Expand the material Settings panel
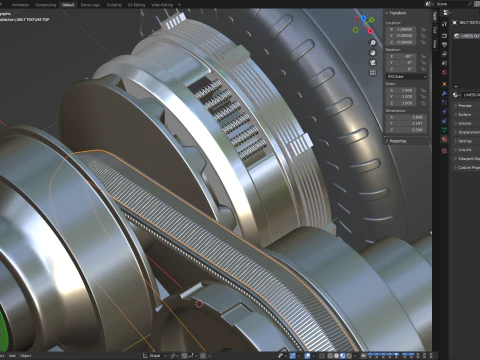Screen dimensions: 480x360 pyautogui.click(x=465, y=141)
